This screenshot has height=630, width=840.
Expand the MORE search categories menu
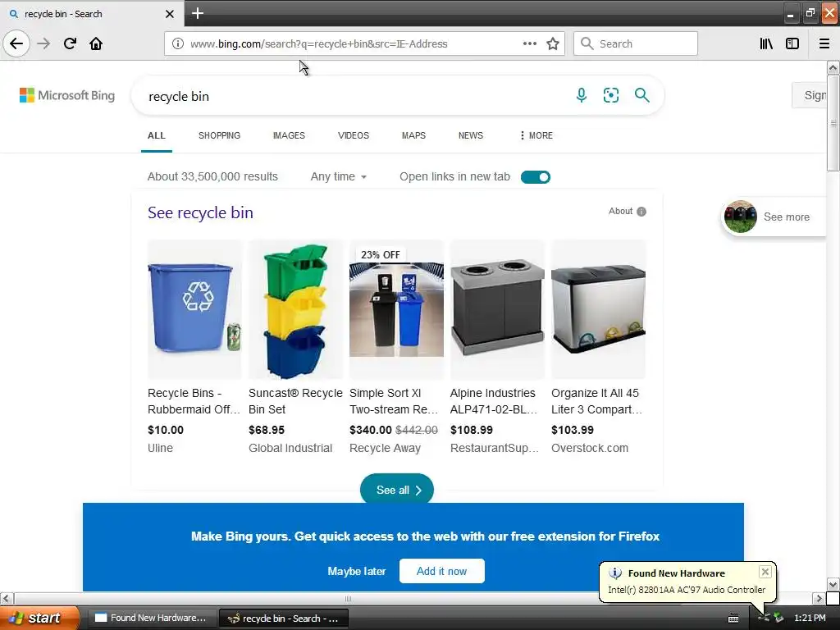click(x=536, y=135)
